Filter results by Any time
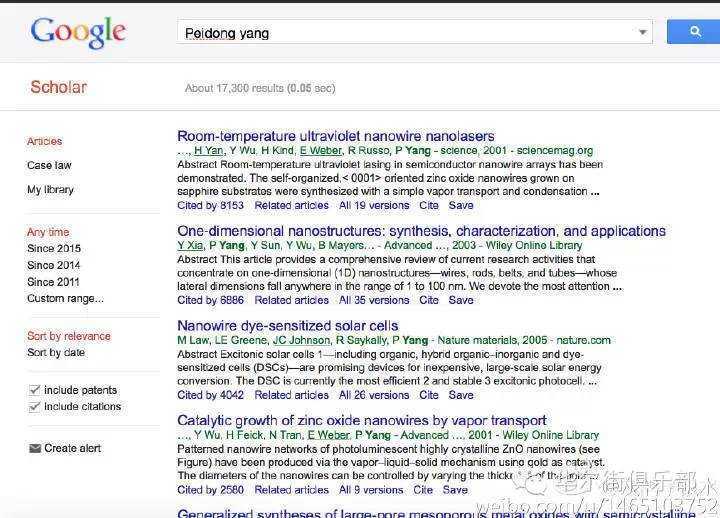Image resolution: width=720 pixels, height=518 pixels. pos(48,232)
